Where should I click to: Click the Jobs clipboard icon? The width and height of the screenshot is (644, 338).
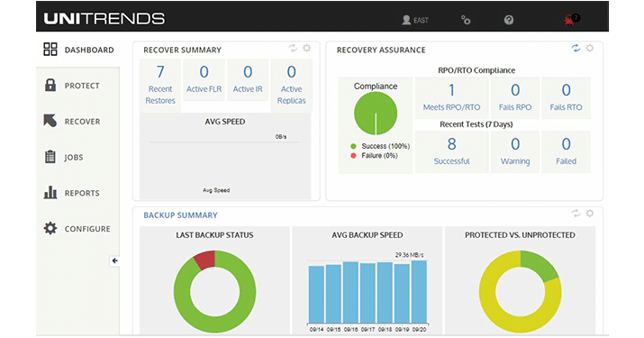point(50,157)
